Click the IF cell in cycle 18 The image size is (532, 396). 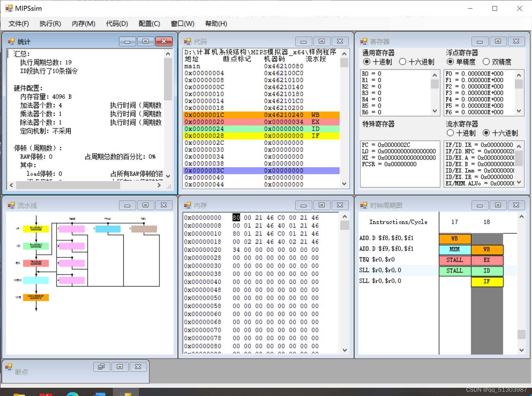click(487, 281)
